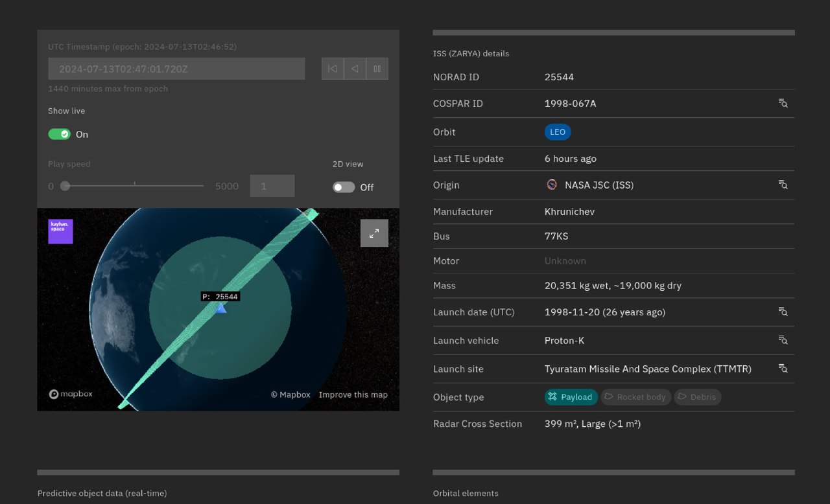Click search icon for Tyuratam launch site
The width and height of the screenshot is (830, 504).
(x=783, y=369)
